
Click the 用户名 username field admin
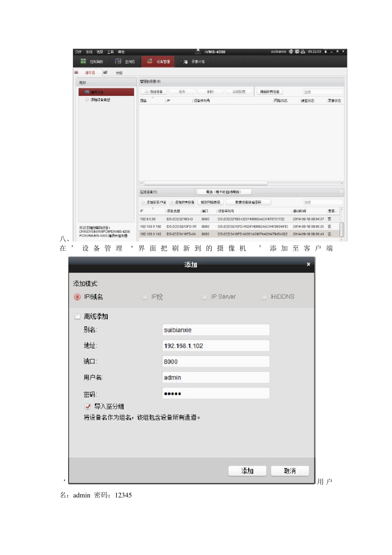pos(216,377)
